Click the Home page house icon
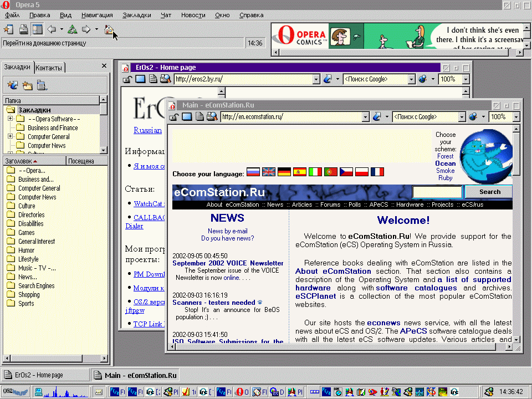Viewport: 532px width, 399px height. tap(109, 29)
